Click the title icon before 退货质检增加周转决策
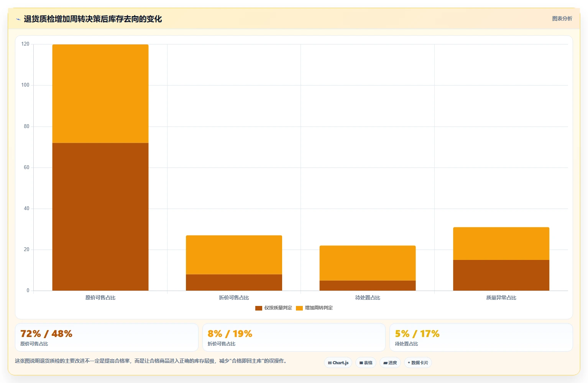 (18, 19)
